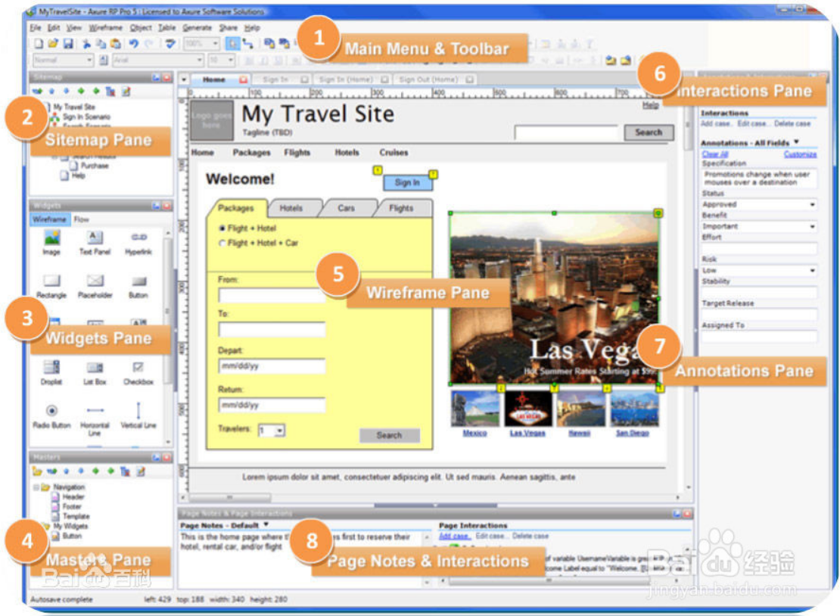Open the Wireframe menu
The image size is (840, 616).
pyautogui.click(x=105, y=28)
